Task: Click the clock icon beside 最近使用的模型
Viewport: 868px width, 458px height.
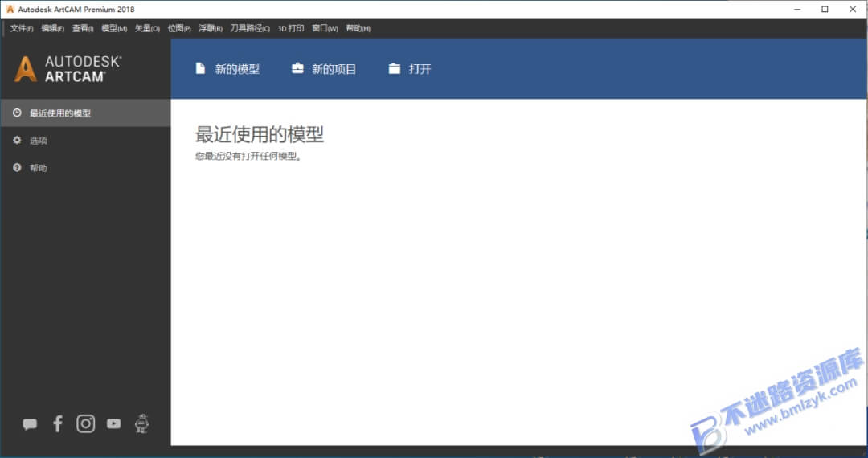Action: (x=17, y=112)
